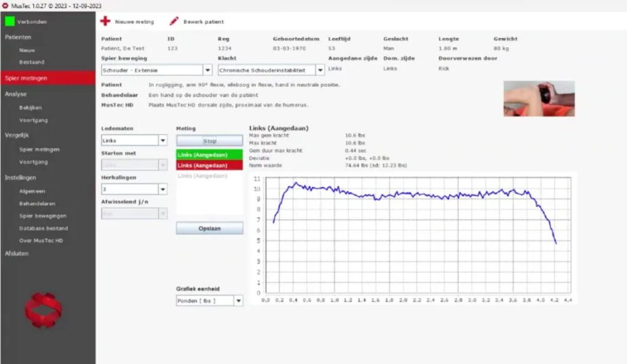Open the Instellingen section
627x364 pixels.
pyautogui.click(x=20, y=178)
